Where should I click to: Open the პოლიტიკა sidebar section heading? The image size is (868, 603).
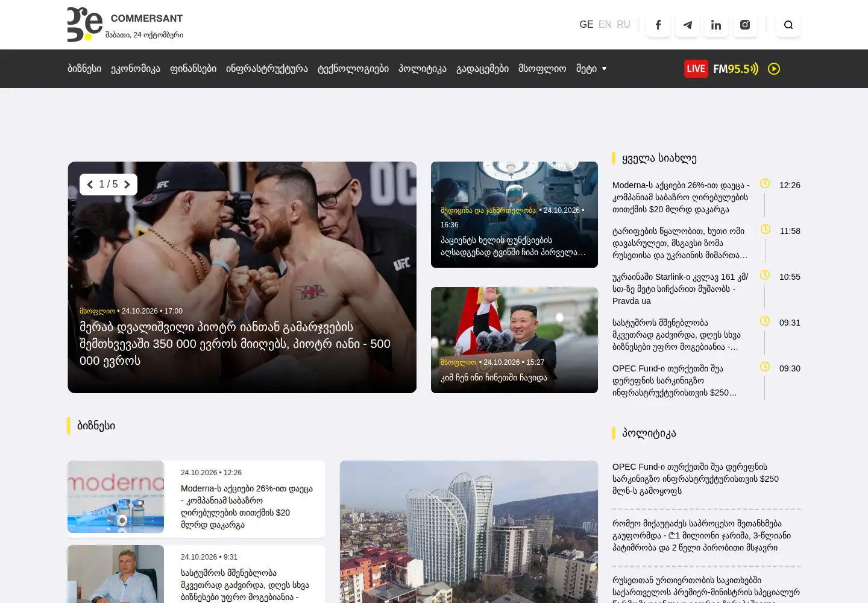coord(649,433)
